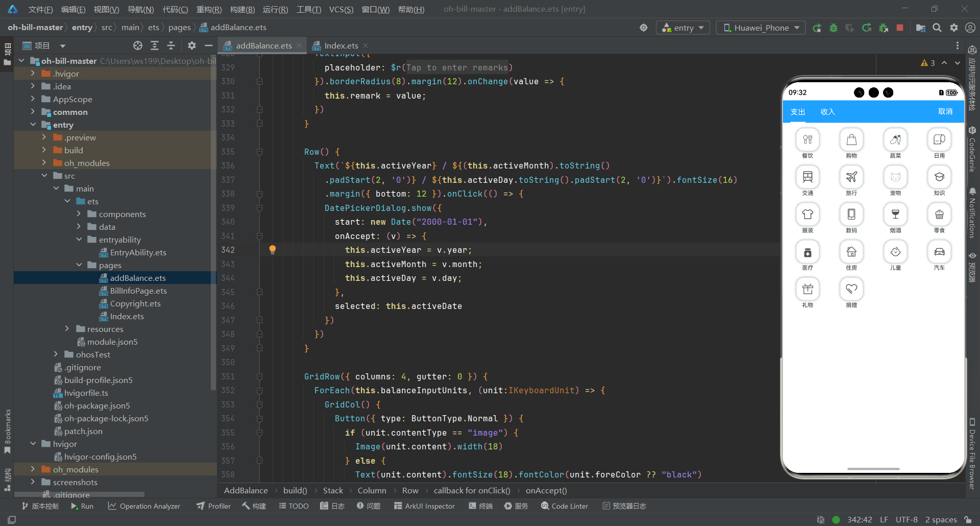Click the debug bug icon in toolbar
This screenshot has width=980, height=526.
pos(834,28)
